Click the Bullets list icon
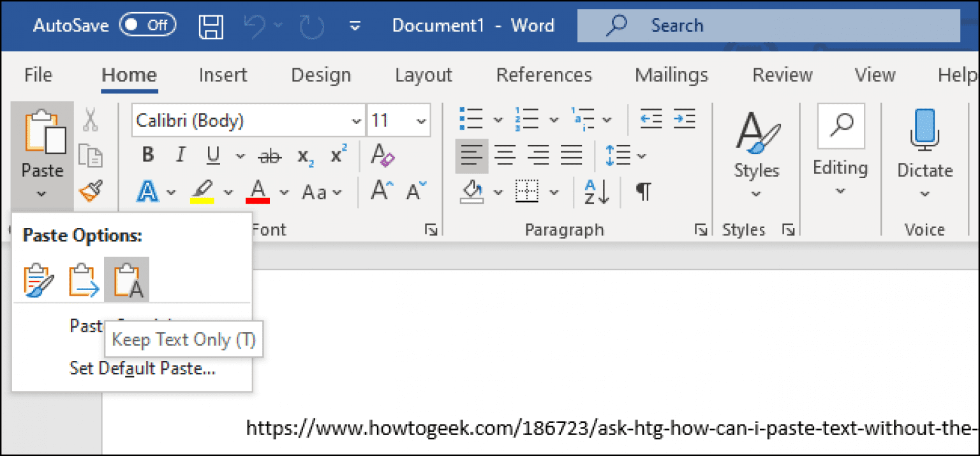 (x=472, y=119)
